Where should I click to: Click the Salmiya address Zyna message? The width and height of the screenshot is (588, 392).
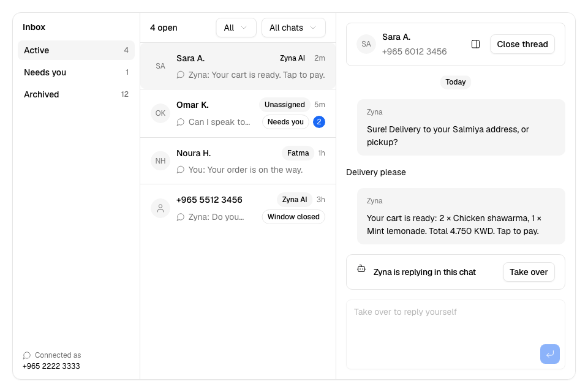tap(461, 127)
